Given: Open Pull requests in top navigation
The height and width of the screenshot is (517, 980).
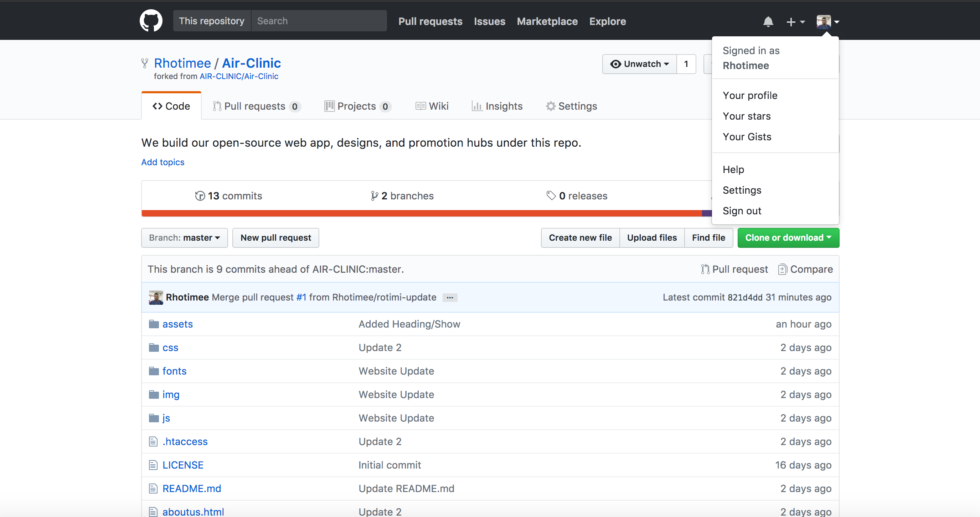Looking at the screenshot, I should tap(430, 21).
